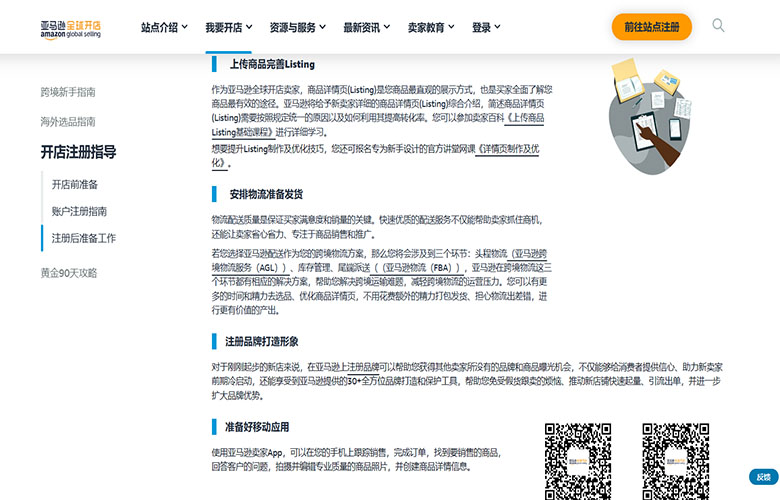Open the search magnifier icon
Viewport: 780px width, 500px height.
coord(718,25)
